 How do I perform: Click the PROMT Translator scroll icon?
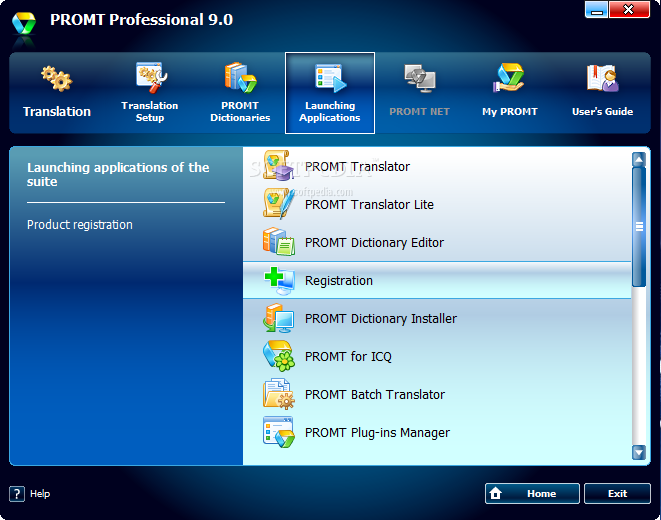pyautogui.click(x=278, y=166)
